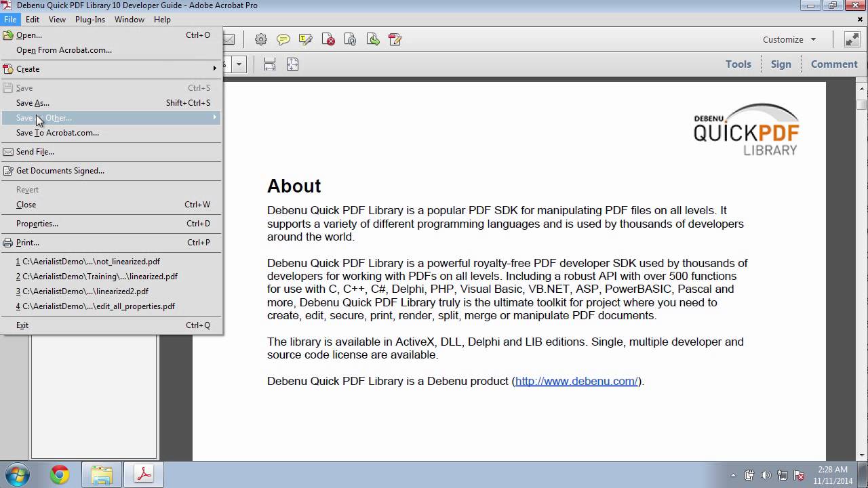The image size is (868, 488).
Task: Click the Get Documents Signed icon
Action: click(8, 171)
